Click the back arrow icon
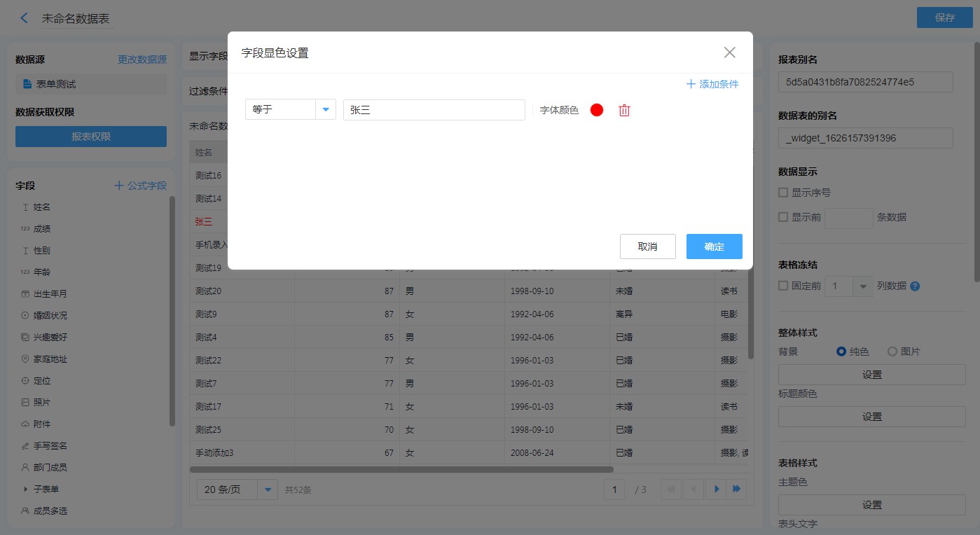Viewport: 980px width, 535px height. pos(25,18)
